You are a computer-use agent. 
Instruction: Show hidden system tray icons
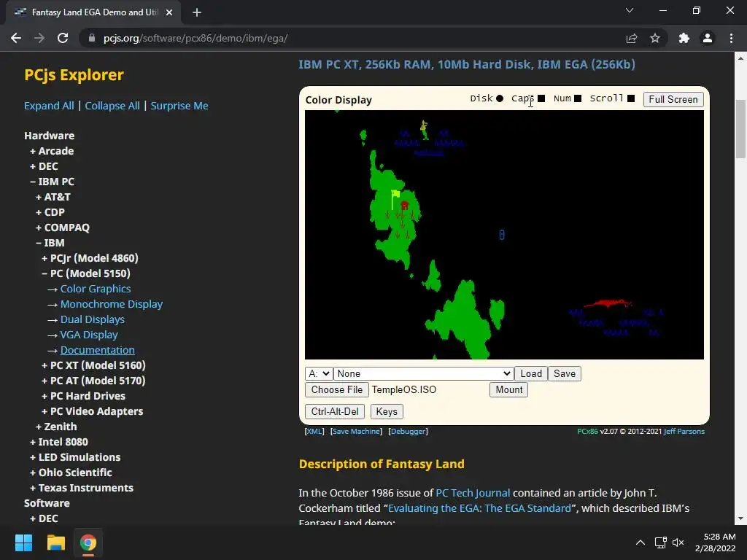pyautogui.click(x=640, y=542)
